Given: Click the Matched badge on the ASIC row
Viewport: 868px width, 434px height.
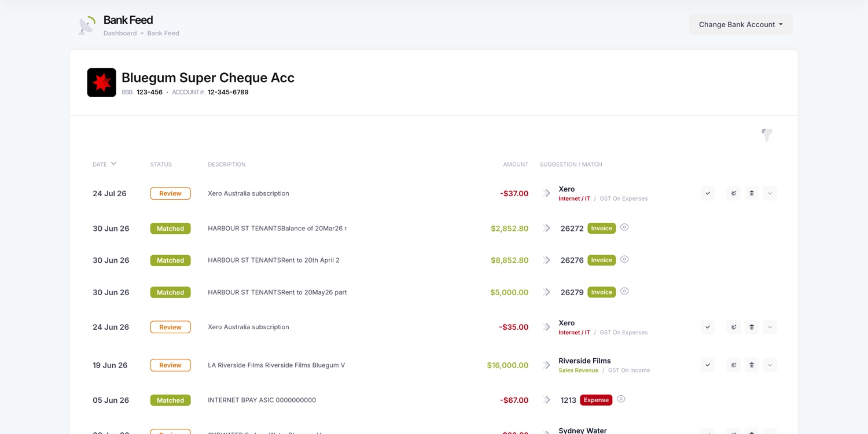Looking at the screenshot, I should coord(170,400).
